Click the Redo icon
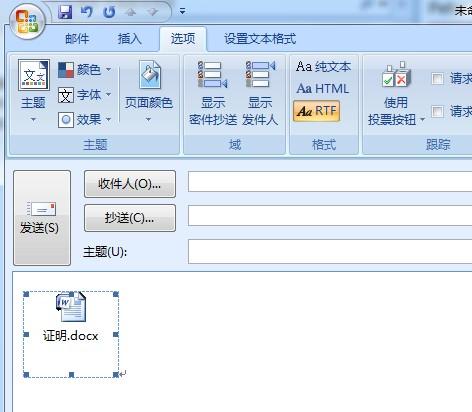Viewport: 472px width, 412px height. pyautogui.click(x=109, y=12)
